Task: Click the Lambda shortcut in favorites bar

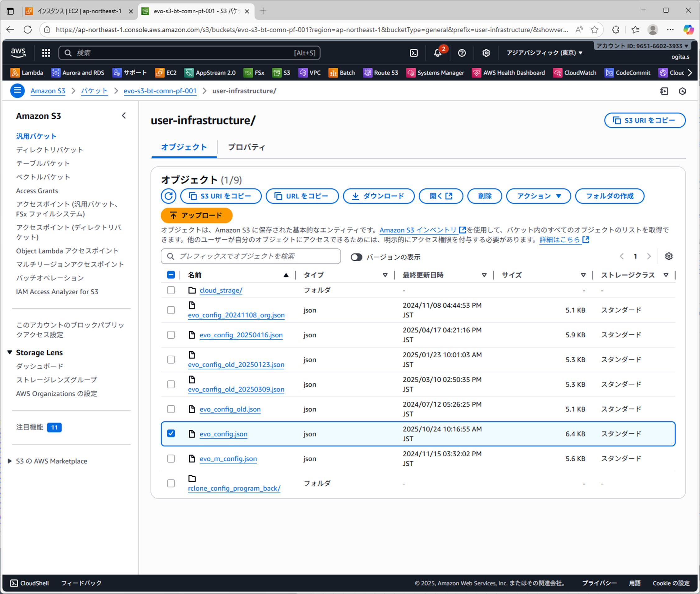Action: coord(27,73)
